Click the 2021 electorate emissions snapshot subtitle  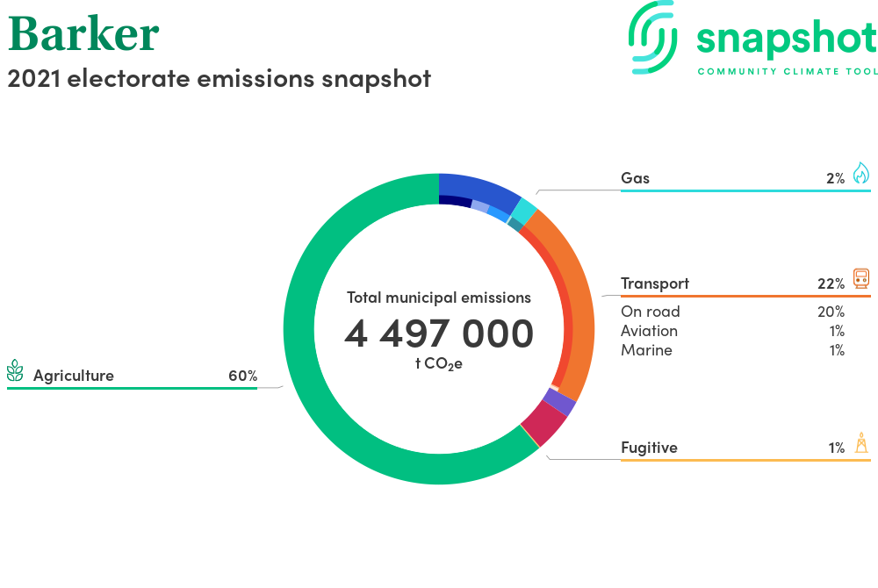pyautogui.click(x=219, y=78)
